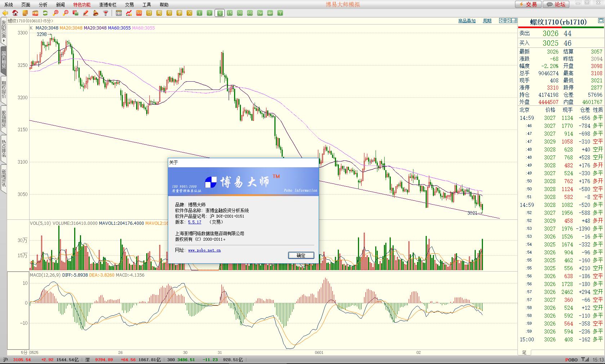This screenshot has width=605, height=364.
Task: Switch to daily 日 K-line period
Action: tap(149, 13)
